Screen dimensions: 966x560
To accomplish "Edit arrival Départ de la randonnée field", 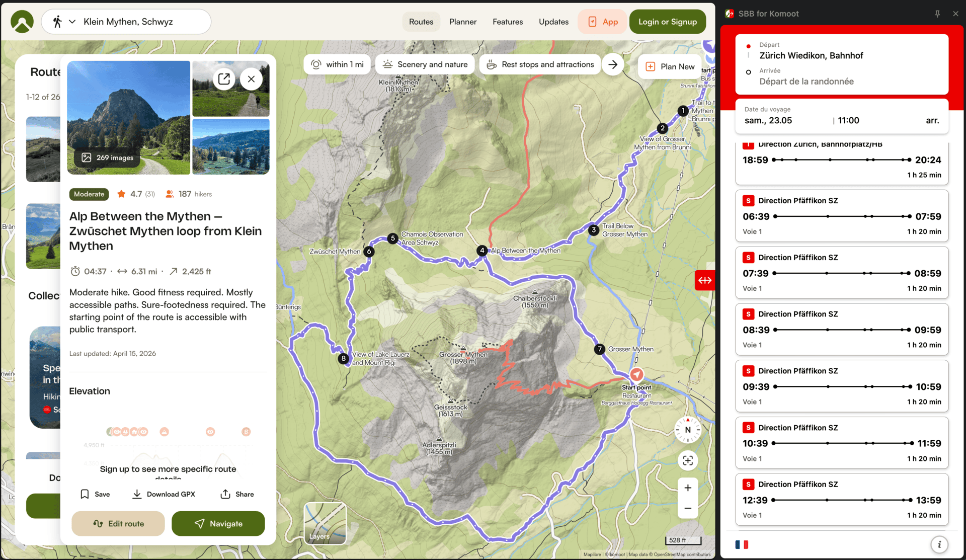I will pos(842,76).
